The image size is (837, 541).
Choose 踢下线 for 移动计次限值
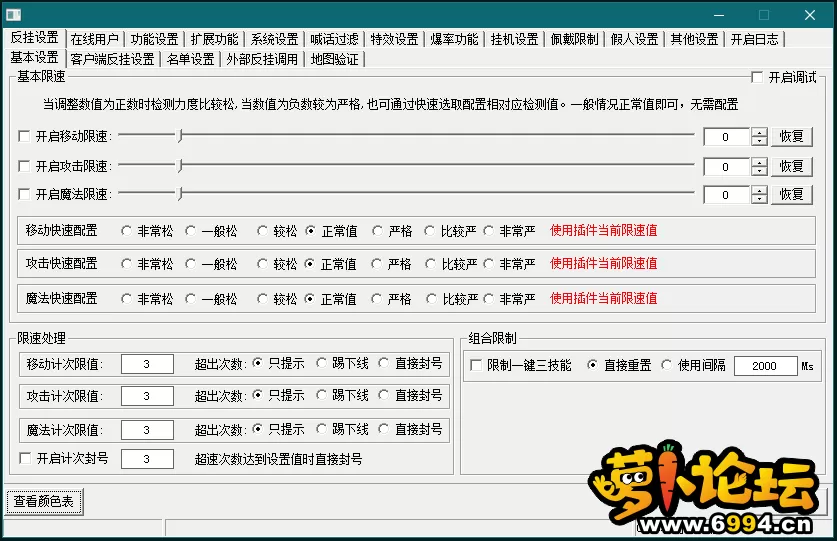point(321,363)
